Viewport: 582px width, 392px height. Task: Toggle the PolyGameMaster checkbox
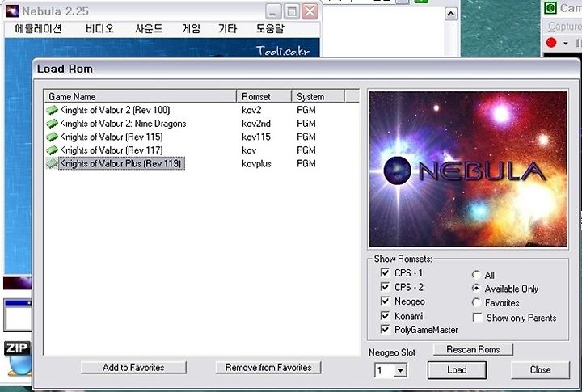[x=385, y=329]
